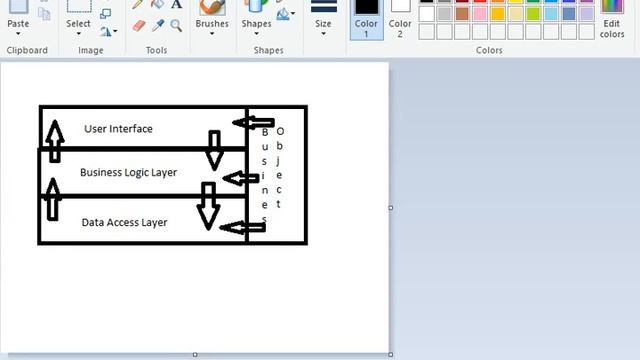Pick the Color picker eyedropper tool
This screenshot has height=360, width=640.
(x=158, y=25)
